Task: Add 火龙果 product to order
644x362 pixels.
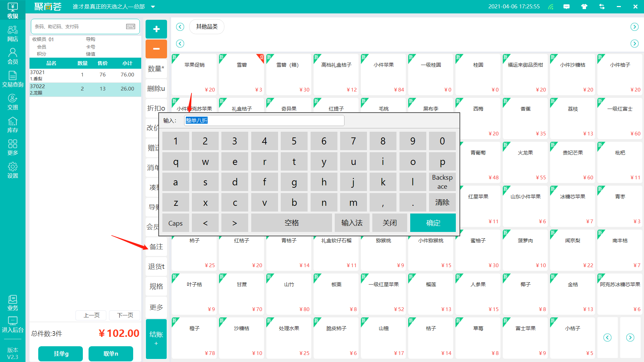Action: coord(525,163)
